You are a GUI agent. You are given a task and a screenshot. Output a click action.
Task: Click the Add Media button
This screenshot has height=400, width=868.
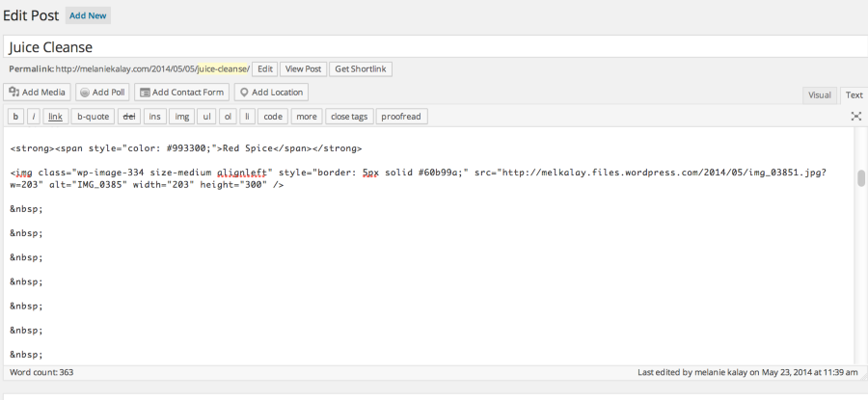pos(39,93)
